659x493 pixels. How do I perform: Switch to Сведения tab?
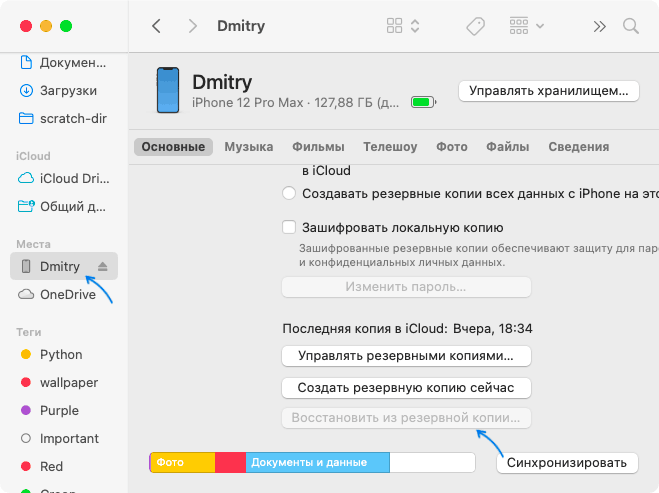[x=579, y=147]
